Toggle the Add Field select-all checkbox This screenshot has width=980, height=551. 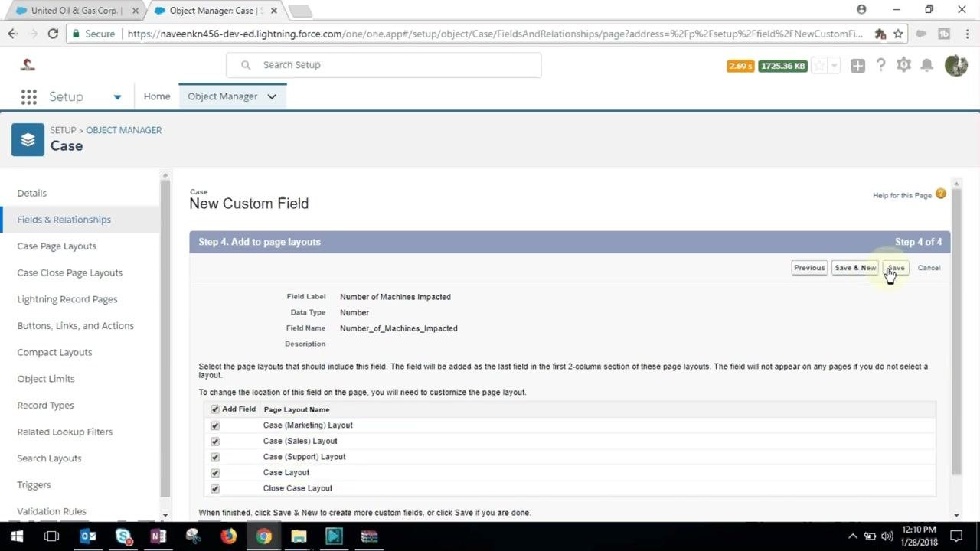[x=215, y=409]
